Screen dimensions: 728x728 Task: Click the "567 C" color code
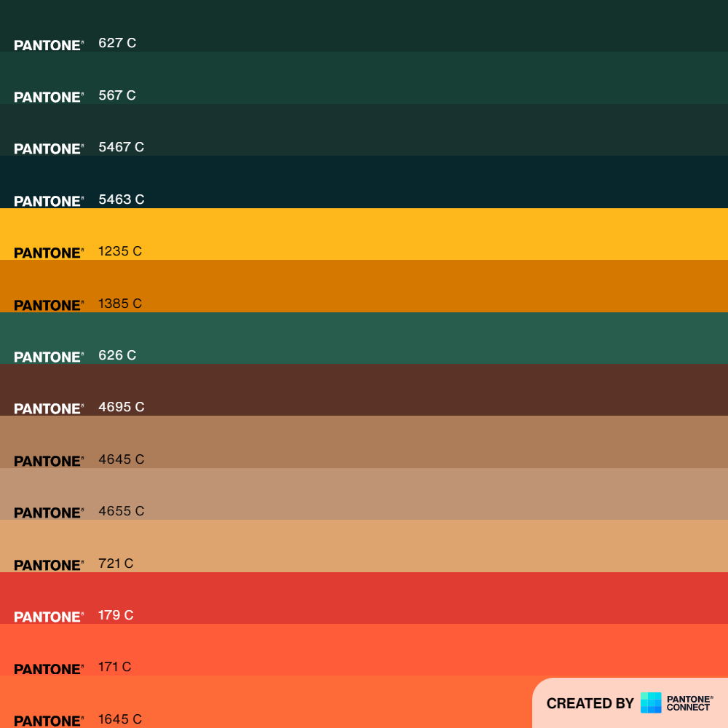117,95
